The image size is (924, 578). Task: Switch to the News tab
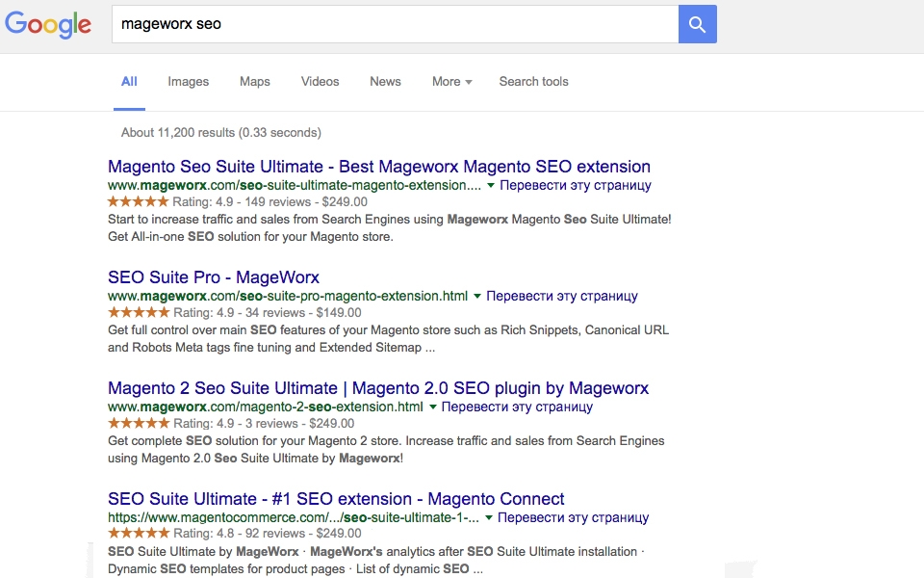pyautogui.click(x=385, y=81)
